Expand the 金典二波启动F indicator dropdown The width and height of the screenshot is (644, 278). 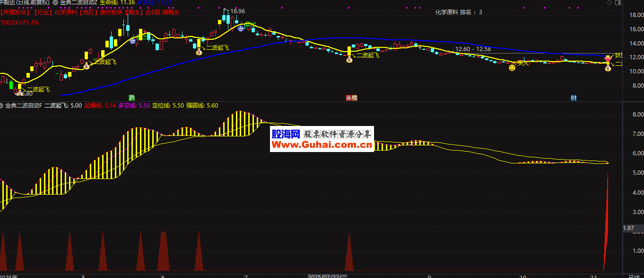point(2,106)
